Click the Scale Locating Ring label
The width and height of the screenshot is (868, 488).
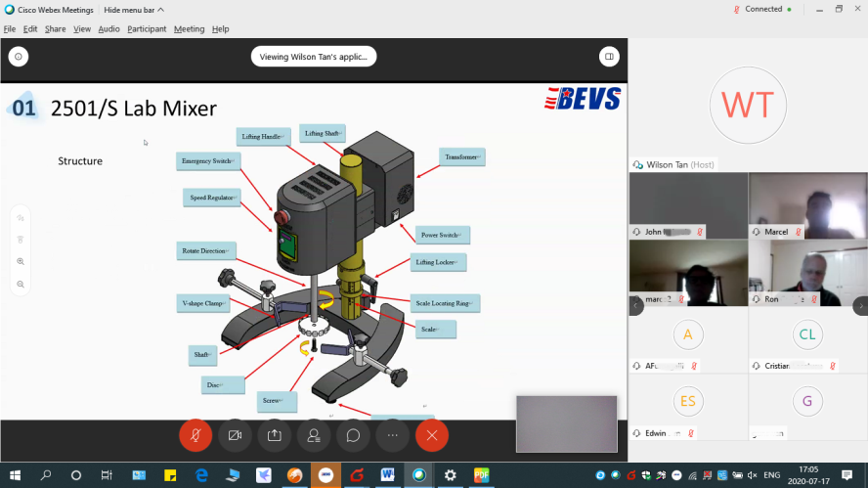click(445, 303)
